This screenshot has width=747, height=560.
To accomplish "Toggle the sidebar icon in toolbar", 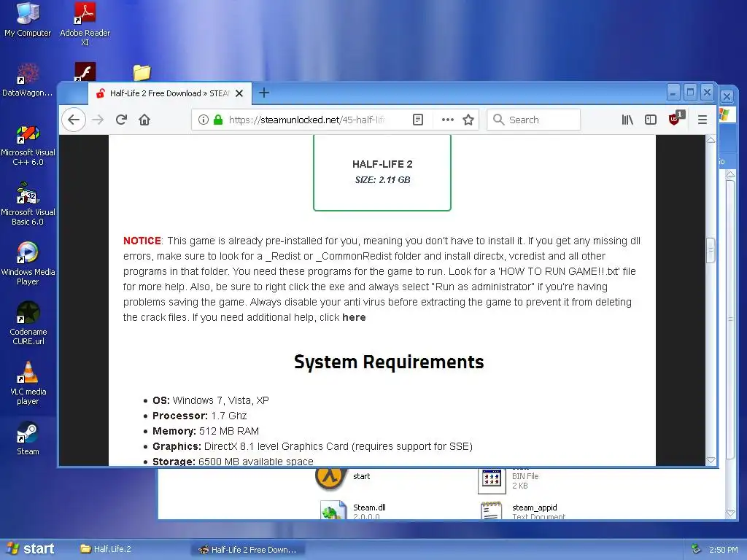I will coord(650,120).
